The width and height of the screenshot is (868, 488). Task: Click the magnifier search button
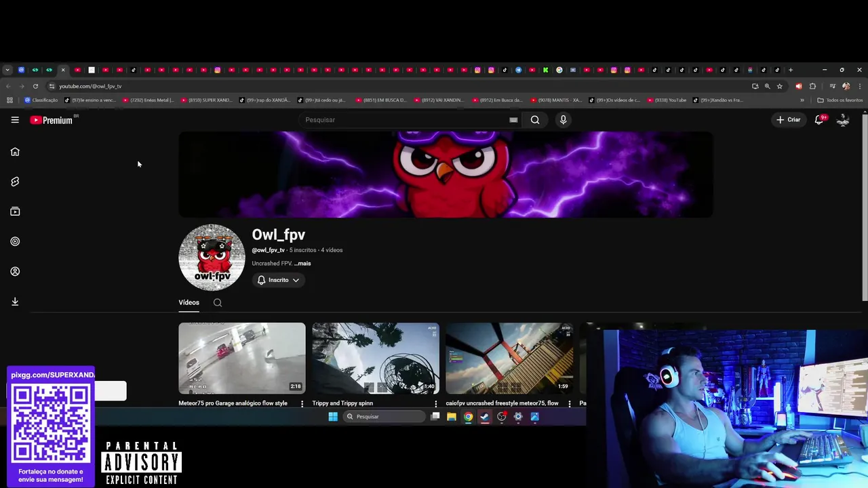pos(535,120)
